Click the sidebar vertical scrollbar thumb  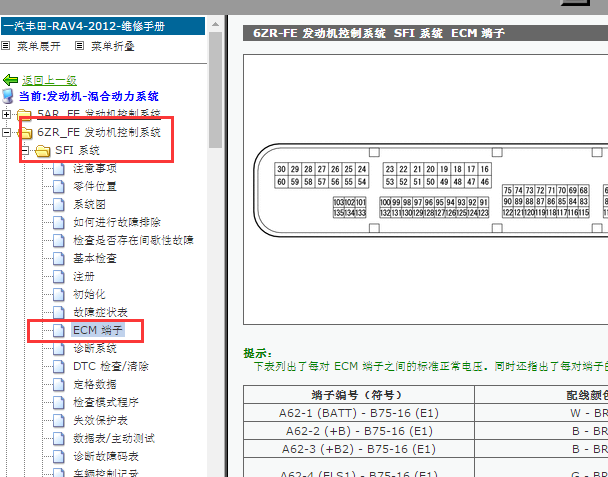(x=215, y=90)
